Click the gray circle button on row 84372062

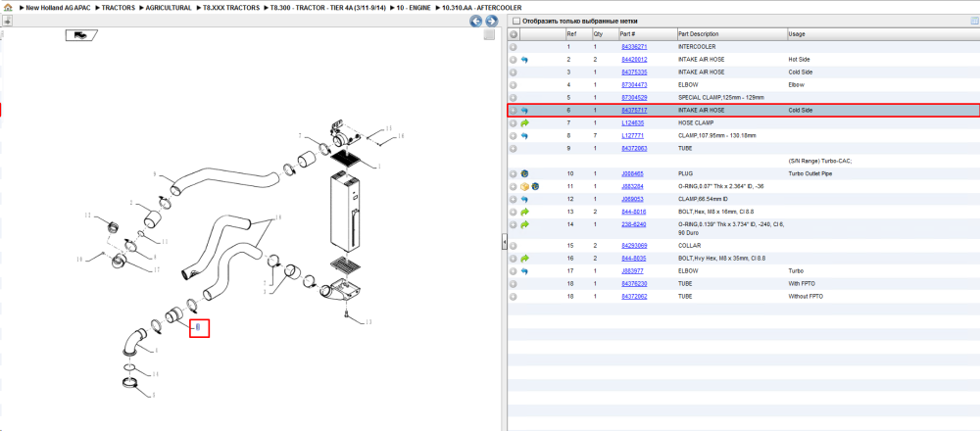pyautogui.click(x=514, y=296)
